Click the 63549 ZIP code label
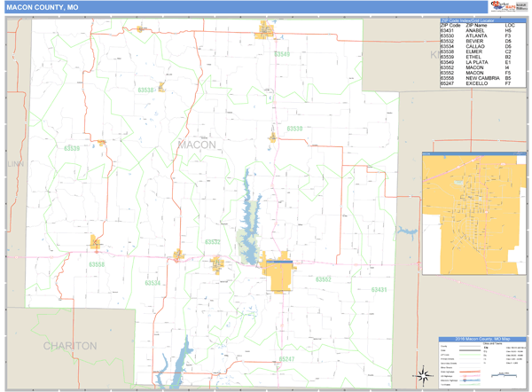 [281, 55]
